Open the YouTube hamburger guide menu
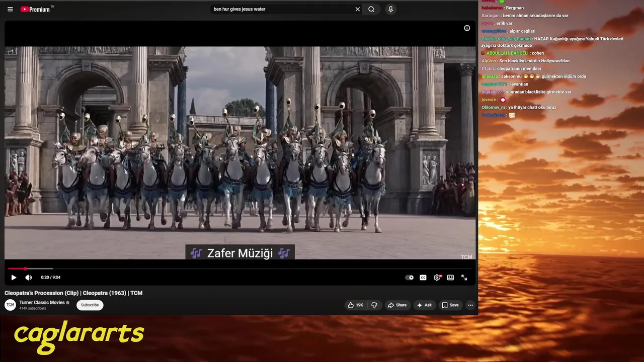 click(10, 9)
